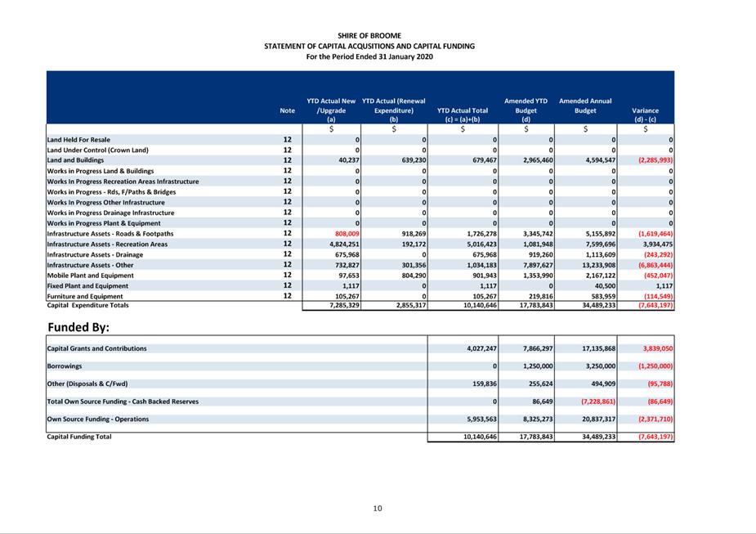Select the 'Land Held For Resale' row label
Image resolution: width=756 pixels, height=534 pixels.
tap(78, 140)
